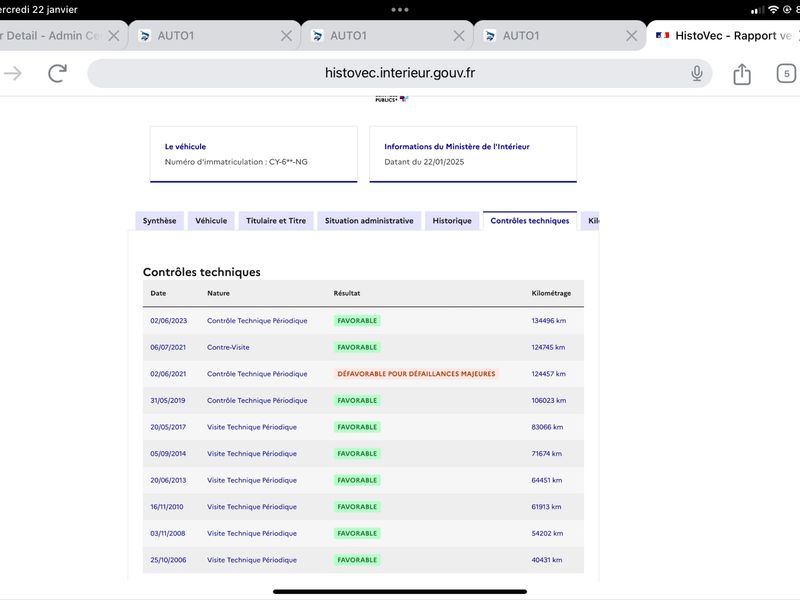The width and height of the screenshot is (800, 600).
Task: Open the tab overview showing 5 tabs
Action: tap(786, 73)
